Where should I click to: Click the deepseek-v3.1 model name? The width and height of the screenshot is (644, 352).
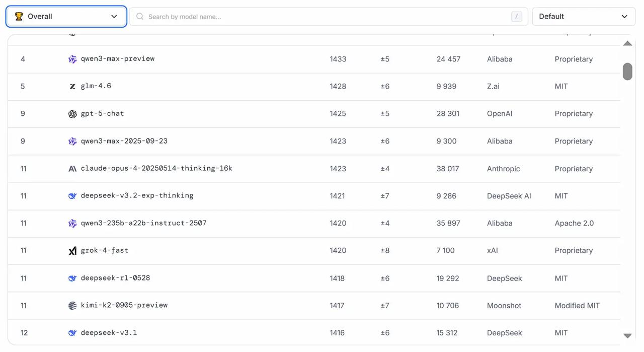tap(109, 333)
